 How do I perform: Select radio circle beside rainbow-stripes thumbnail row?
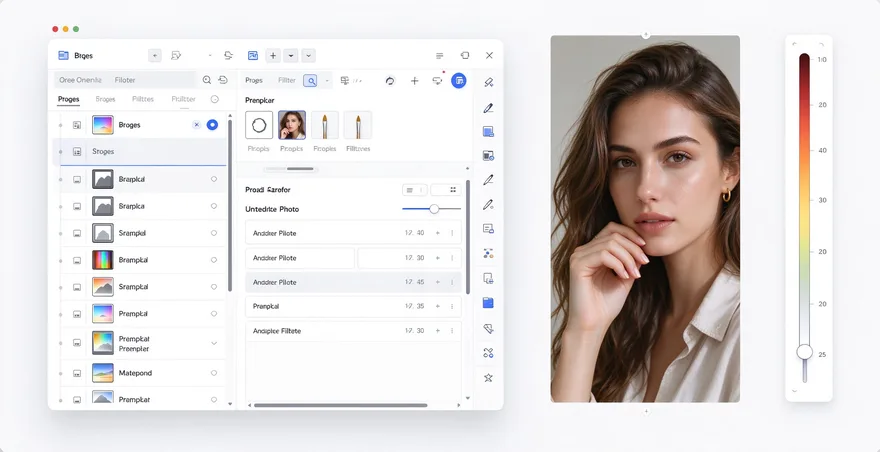(x=214, y=260)
